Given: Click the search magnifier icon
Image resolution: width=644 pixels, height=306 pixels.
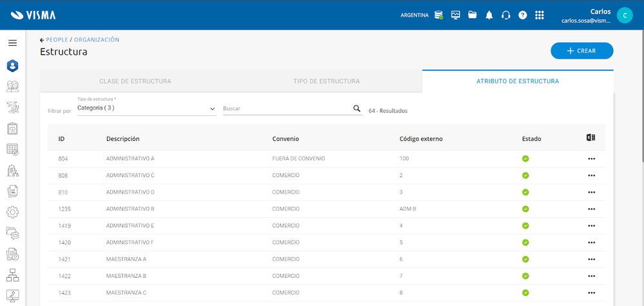Looking at the screenshot, I should 357,109.
